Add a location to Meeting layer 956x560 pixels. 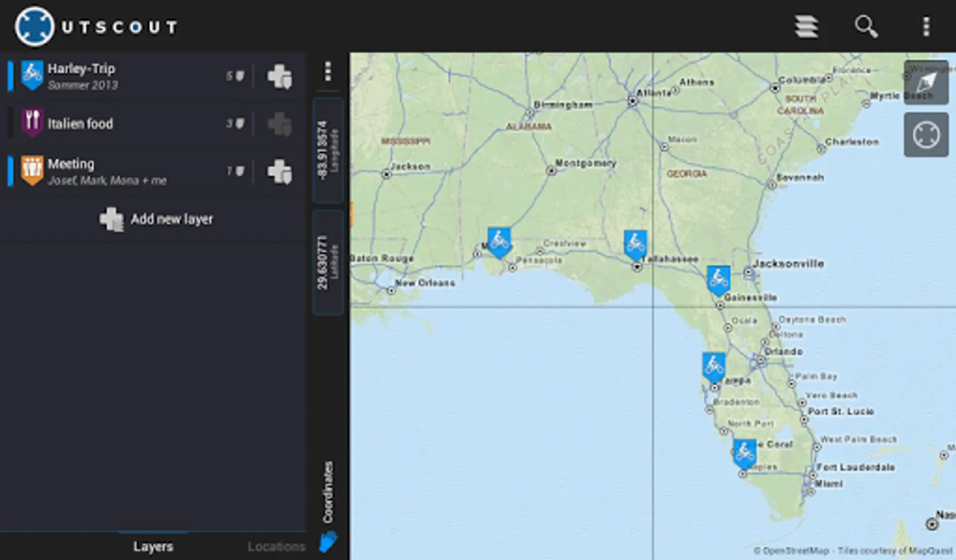tap(279, 171)
